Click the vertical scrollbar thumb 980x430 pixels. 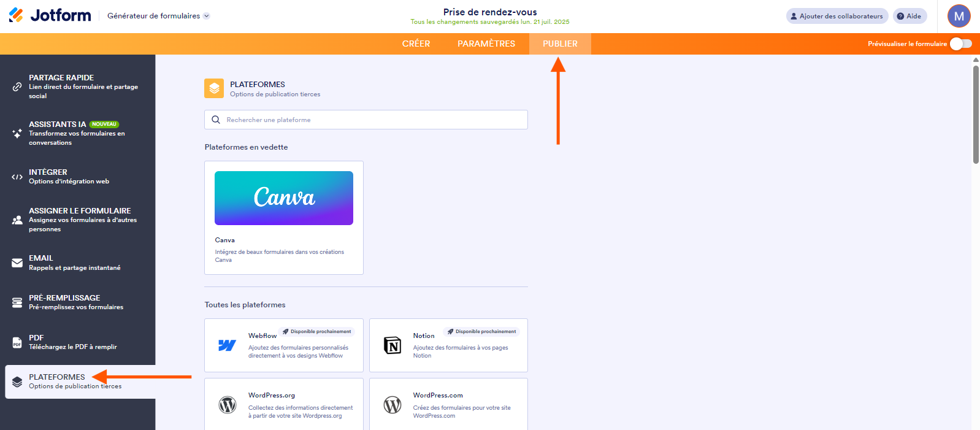(x=976, y=114)
